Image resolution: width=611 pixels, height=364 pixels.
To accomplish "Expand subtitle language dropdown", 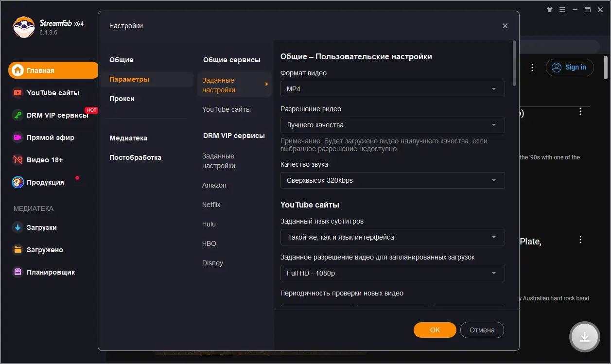I will [x=392, y=237].
